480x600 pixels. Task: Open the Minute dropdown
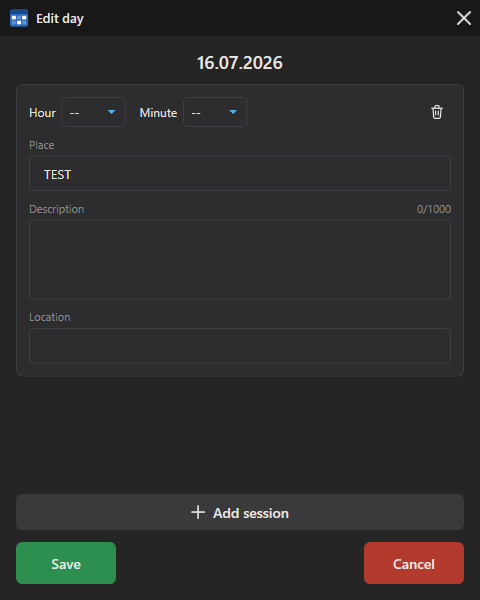point(215,112)
